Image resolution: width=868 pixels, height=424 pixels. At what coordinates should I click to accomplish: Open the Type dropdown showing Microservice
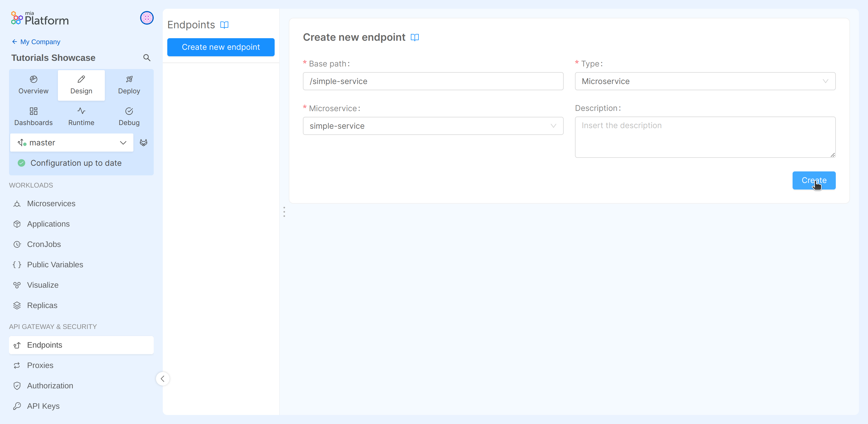[705, 81]
